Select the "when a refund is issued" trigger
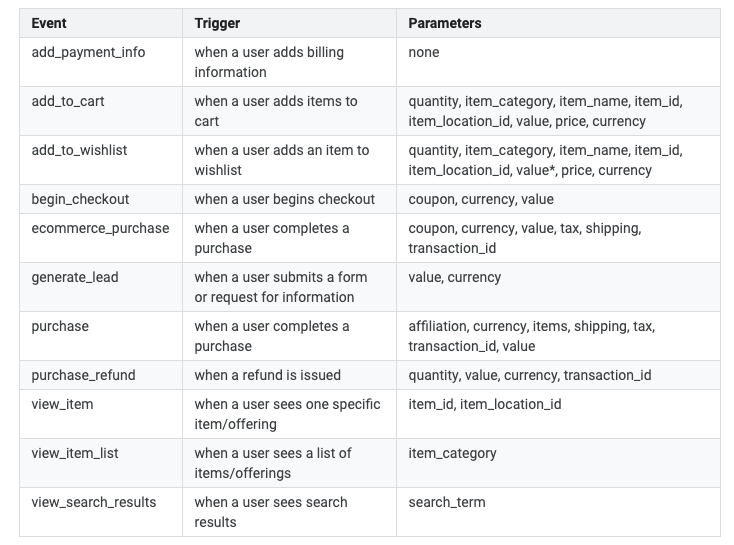734x545 pixels. pyautogui.click(x=267, y=375)
